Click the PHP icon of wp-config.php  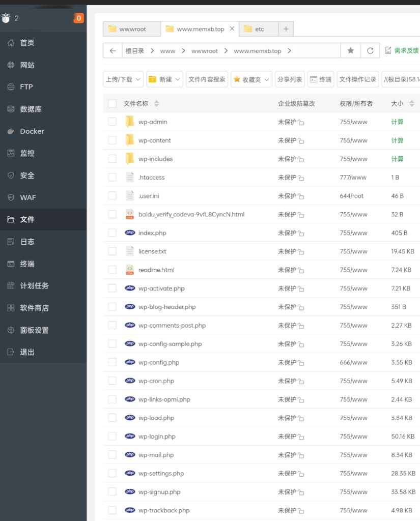coord(130,362)
